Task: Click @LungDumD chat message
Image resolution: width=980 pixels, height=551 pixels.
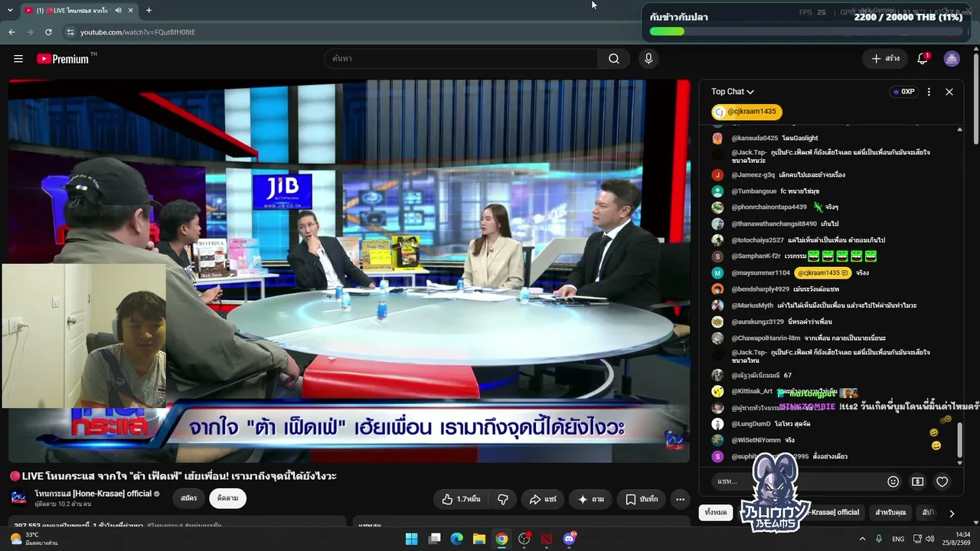Action: point(792,424)
